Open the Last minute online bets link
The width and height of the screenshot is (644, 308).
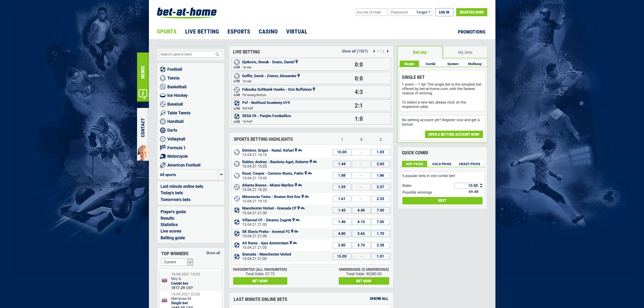(x=182, y=187)
